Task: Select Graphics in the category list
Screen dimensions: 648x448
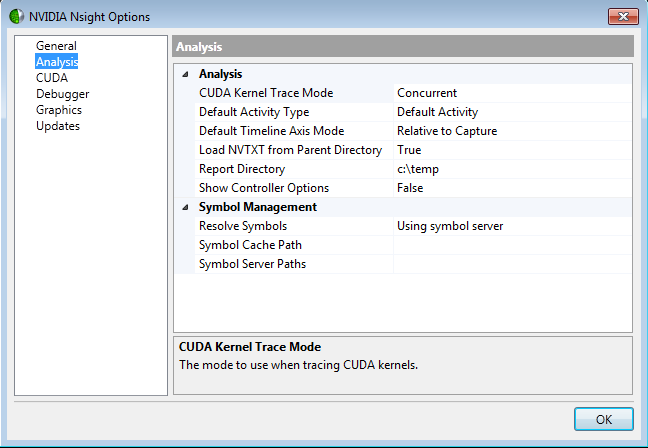Action: point(59,110)
